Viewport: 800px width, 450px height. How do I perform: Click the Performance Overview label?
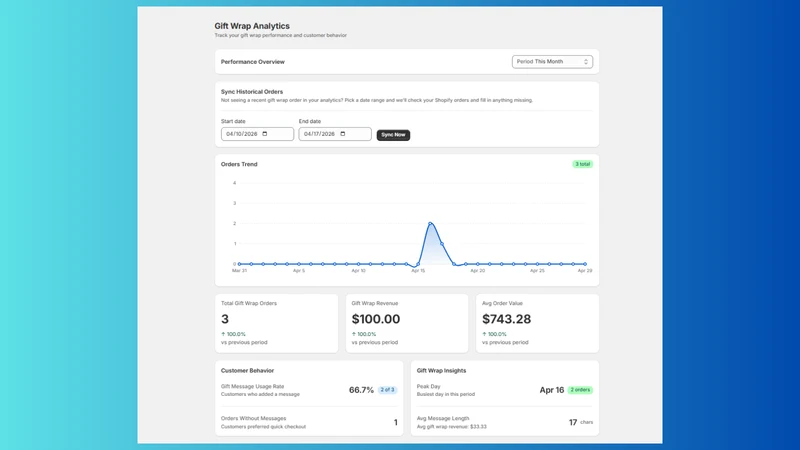pos(253,62)
